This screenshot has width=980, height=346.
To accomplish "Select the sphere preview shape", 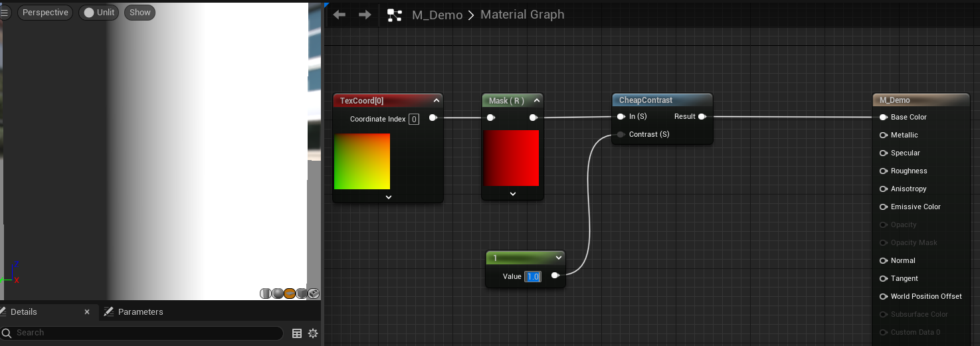I will coord(278,294).
